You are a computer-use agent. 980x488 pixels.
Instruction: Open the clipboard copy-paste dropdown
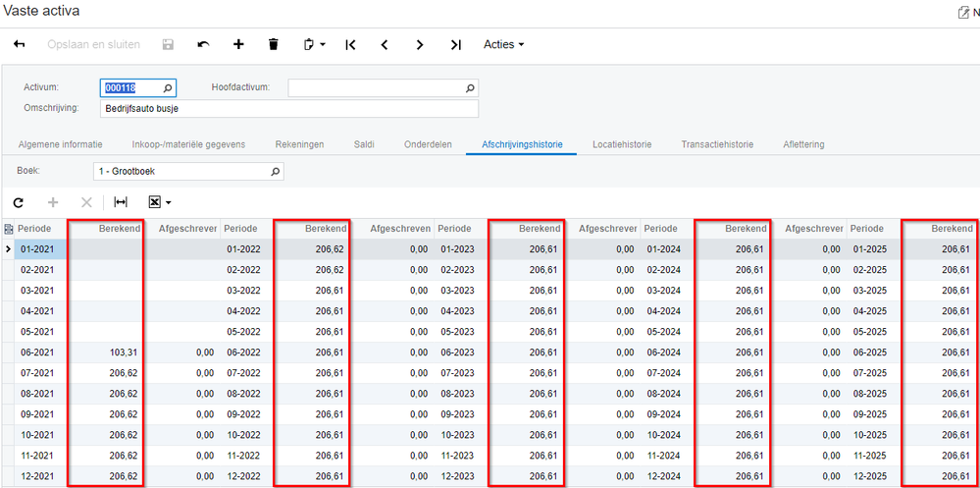click(x=314, y=44)
